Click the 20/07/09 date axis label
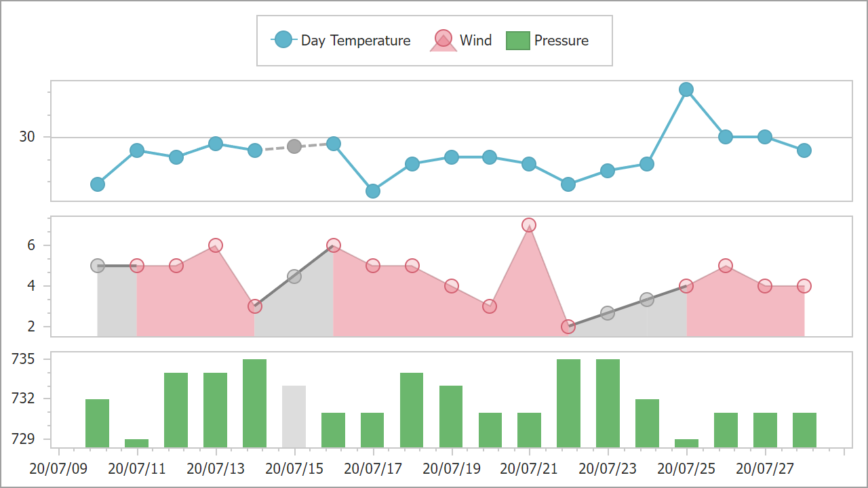 click(59, 468)
